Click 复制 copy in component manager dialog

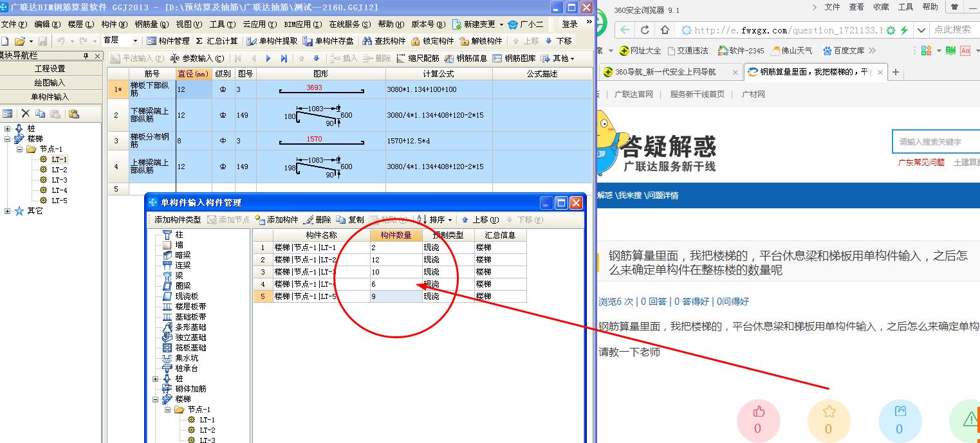[x=350, y=219]
